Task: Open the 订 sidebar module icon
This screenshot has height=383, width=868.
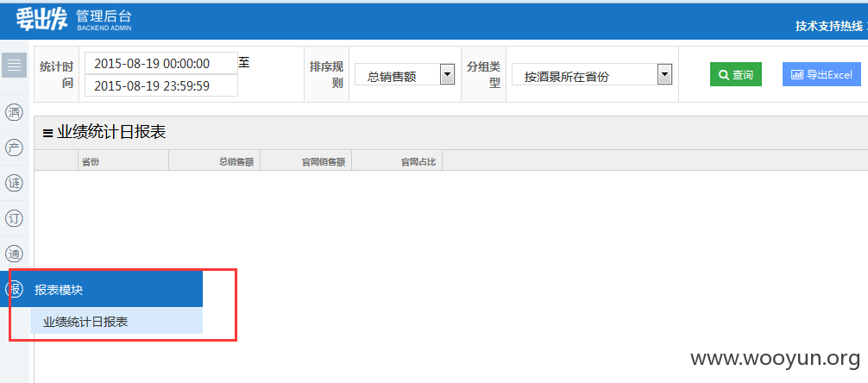Action: click(x=14, y=218)
